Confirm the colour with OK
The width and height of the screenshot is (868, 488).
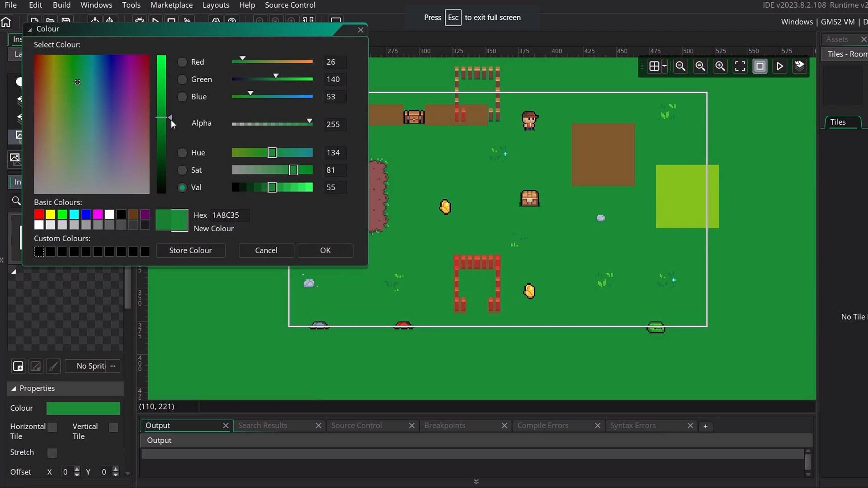pyautogui.click(x=325, y=250)
